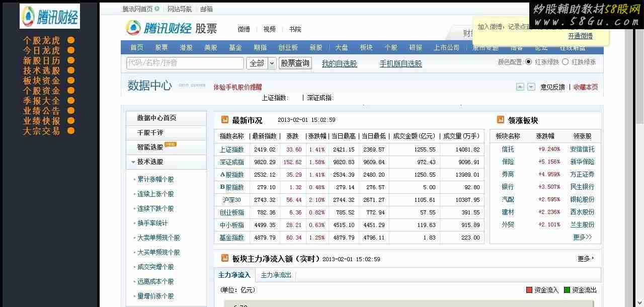
Task: Open 更多 beside 板块主力净流入额
Action: point(586,259)
